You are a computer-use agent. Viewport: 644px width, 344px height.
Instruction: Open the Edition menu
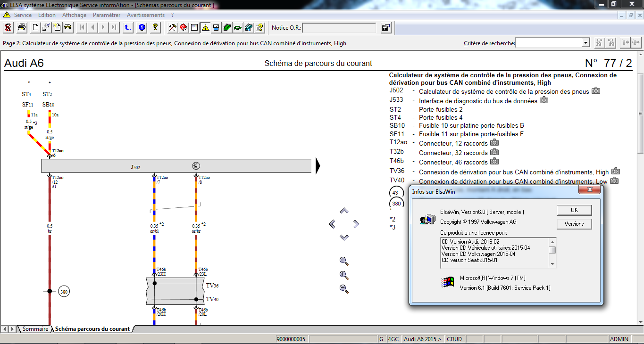pos(47,15)
